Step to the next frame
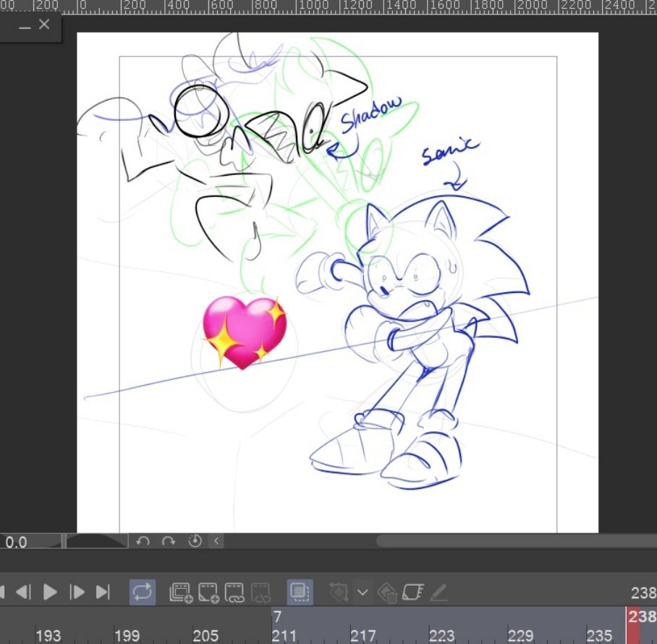Image resolution: width=657 pixels, height=644 pixels. [77, 592]
